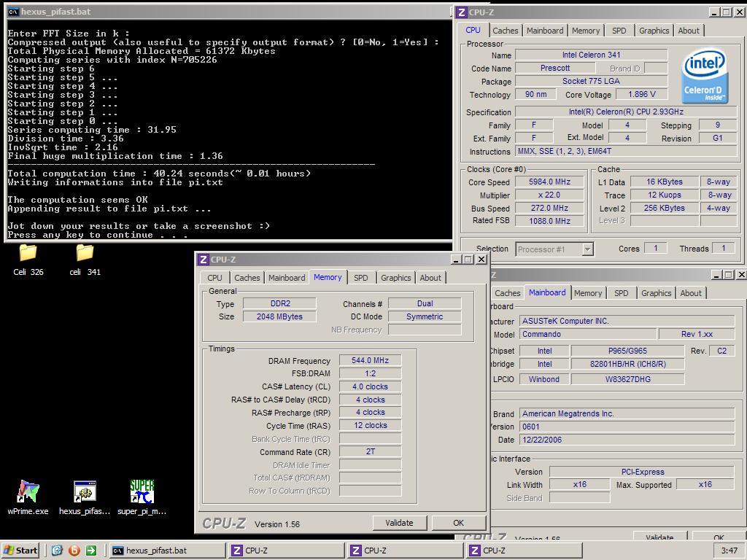Image resolution: width=747 pixels, height=560 pixels.
Task: Open Graphics tab in the lower-right CPU-Z window
Action: [x=657, y=293]
